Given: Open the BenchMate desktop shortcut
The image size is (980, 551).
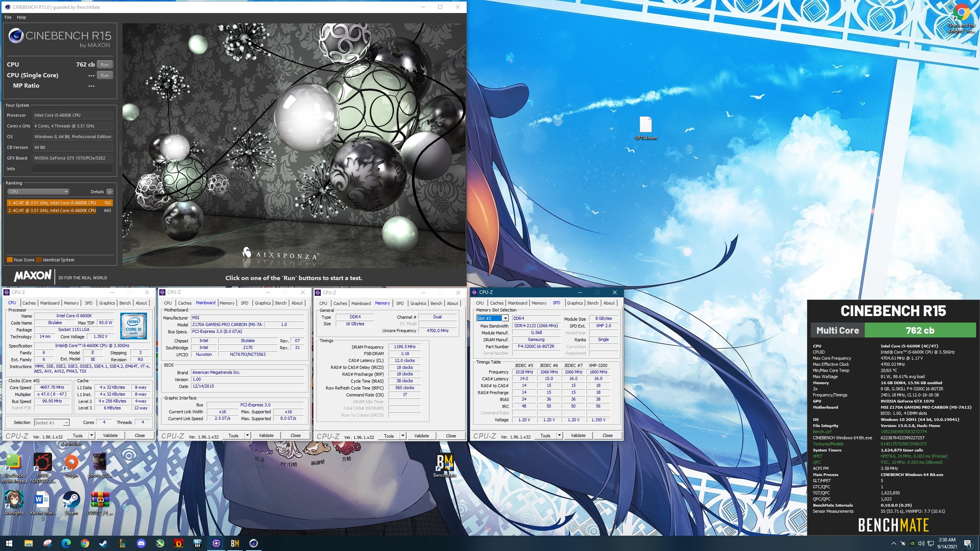Looking at the screenshot, I should (x=444, y=465).
